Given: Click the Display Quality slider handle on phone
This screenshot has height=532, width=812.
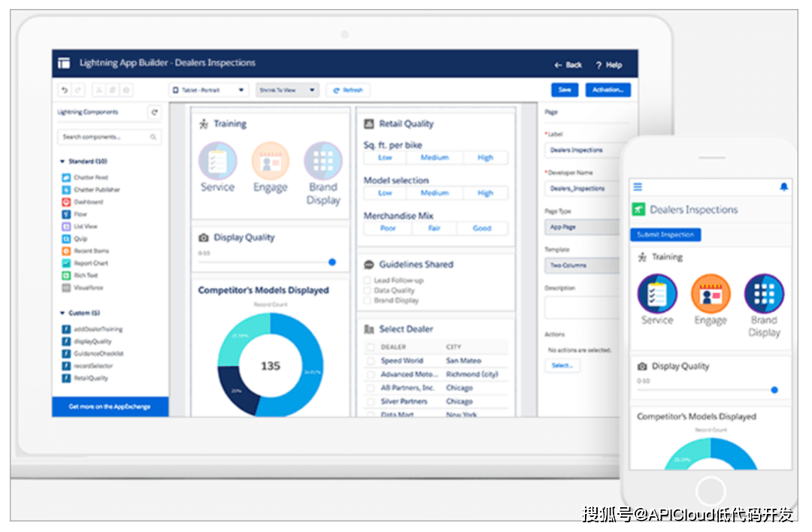Looking at the screenshot, I should coord(774,390).
